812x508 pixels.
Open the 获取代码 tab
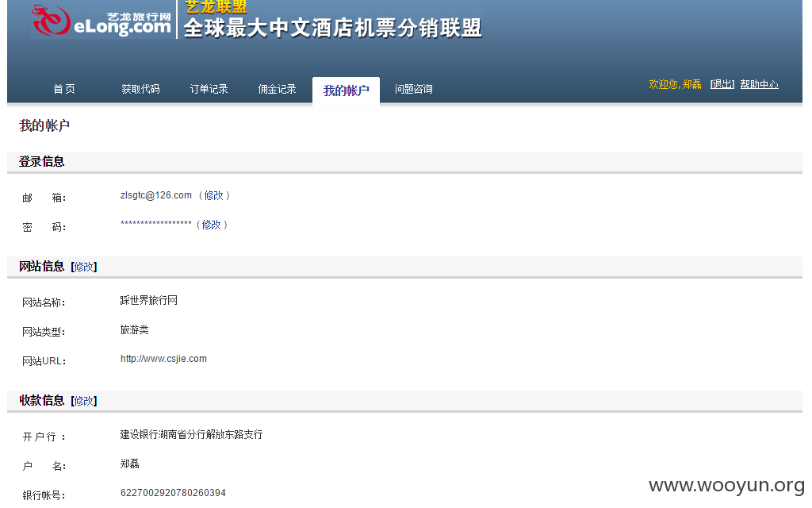pyautogui.click(x=140, y=89)
